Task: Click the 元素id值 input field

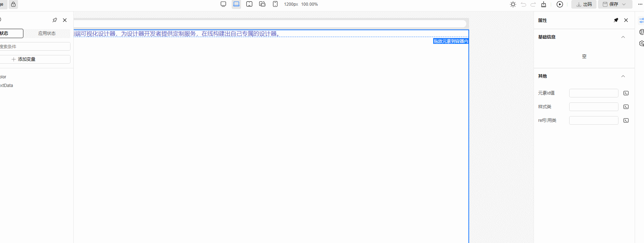Action: point(594,93)
